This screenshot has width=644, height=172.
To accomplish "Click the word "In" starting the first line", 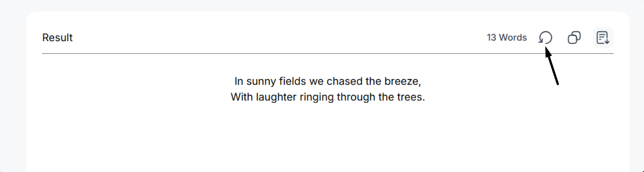I will coord(239,82).
